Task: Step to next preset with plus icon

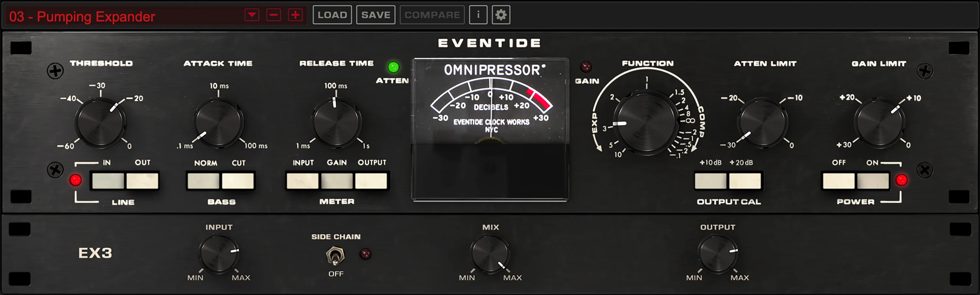Action: [295, 15]
